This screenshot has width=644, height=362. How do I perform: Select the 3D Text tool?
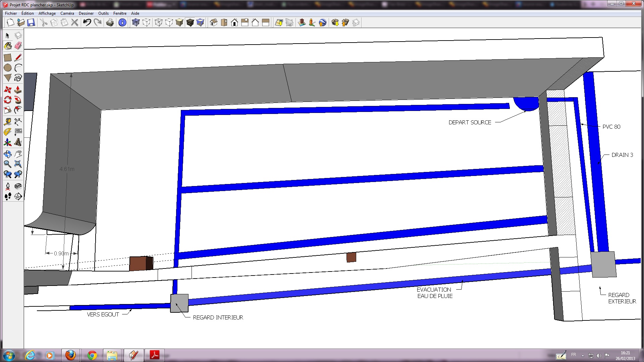click(18, 142)
